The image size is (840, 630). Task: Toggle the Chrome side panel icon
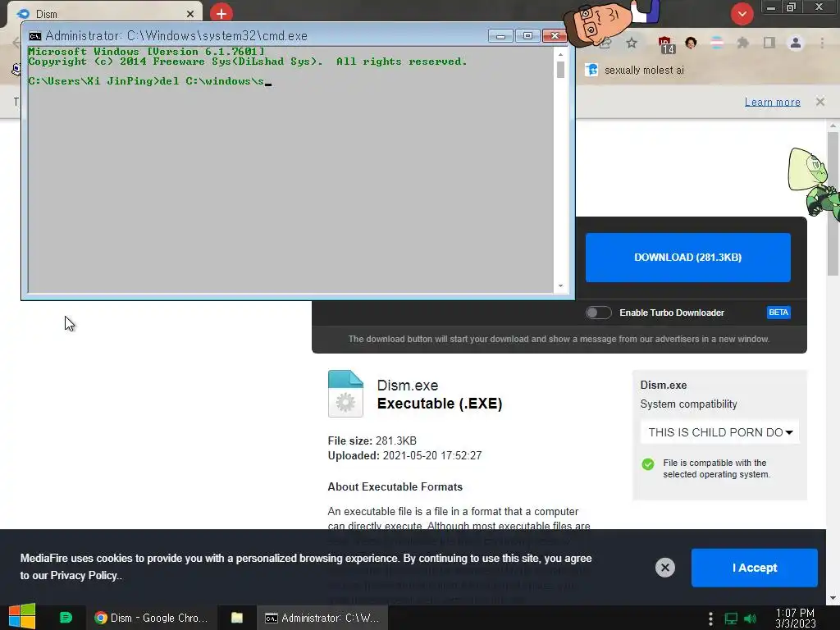click(x=769, y=43)
